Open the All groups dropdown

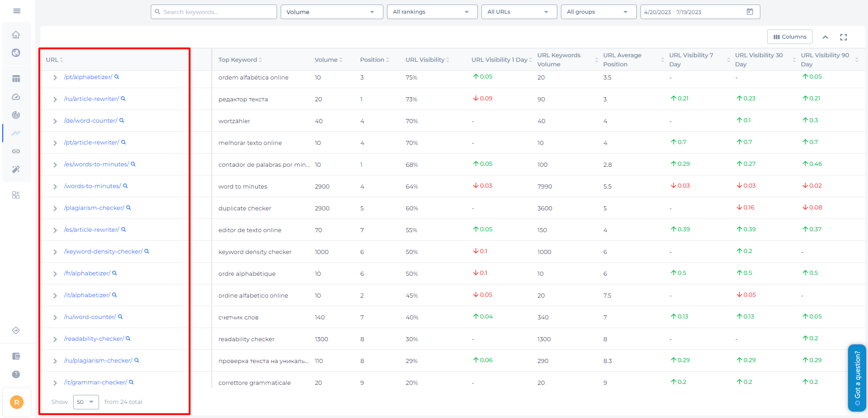click(x=599, y=12)
